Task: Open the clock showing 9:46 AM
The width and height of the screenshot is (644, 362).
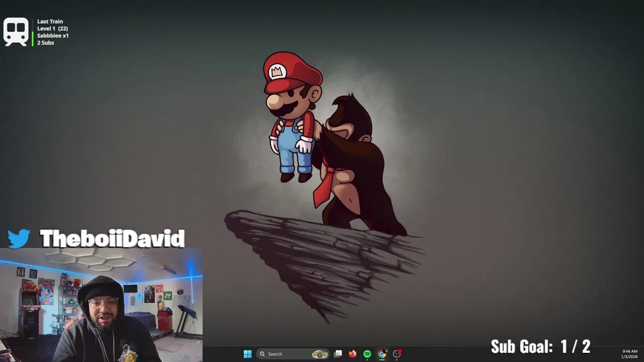Action: (630, 354)
